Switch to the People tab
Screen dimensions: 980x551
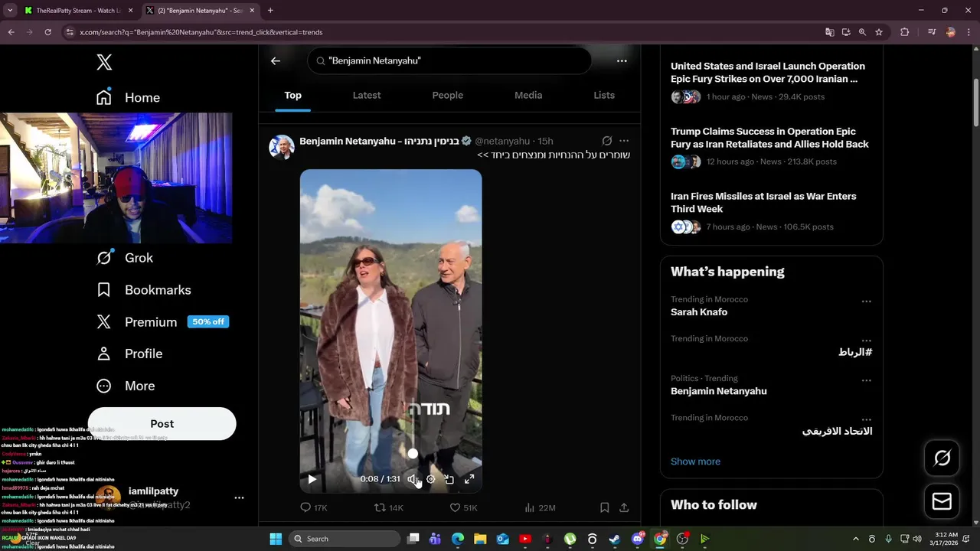click(x=448, y=95)
